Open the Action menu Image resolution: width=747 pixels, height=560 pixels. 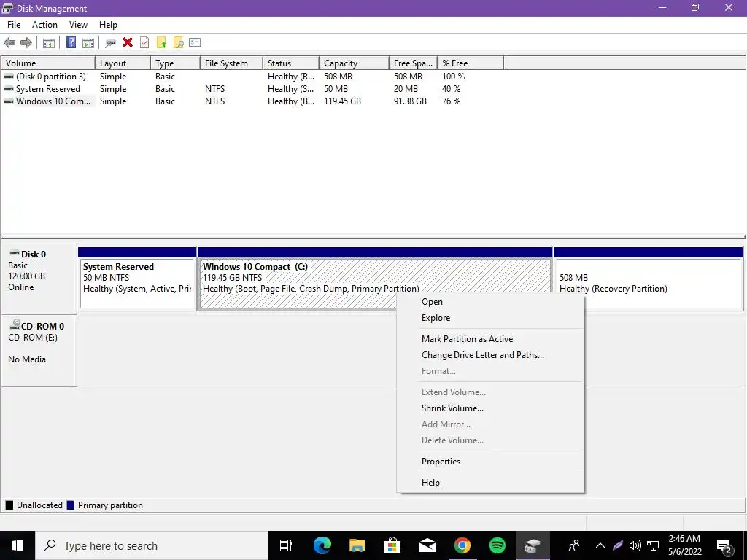(x=44, y=25)
